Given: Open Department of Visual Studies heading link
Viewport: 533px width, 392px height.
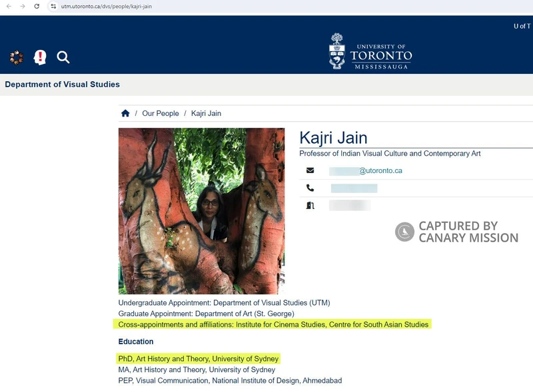Looking at the screenshot, I should point(62,85).
